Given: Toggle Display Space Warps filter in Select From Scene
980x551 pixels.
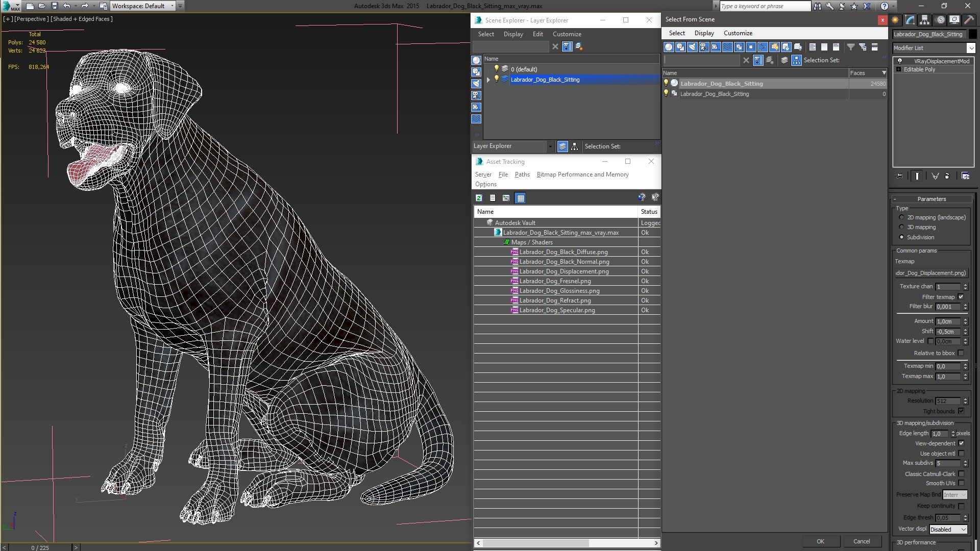Looking at the screenshot, I should [x=727, y=47].
